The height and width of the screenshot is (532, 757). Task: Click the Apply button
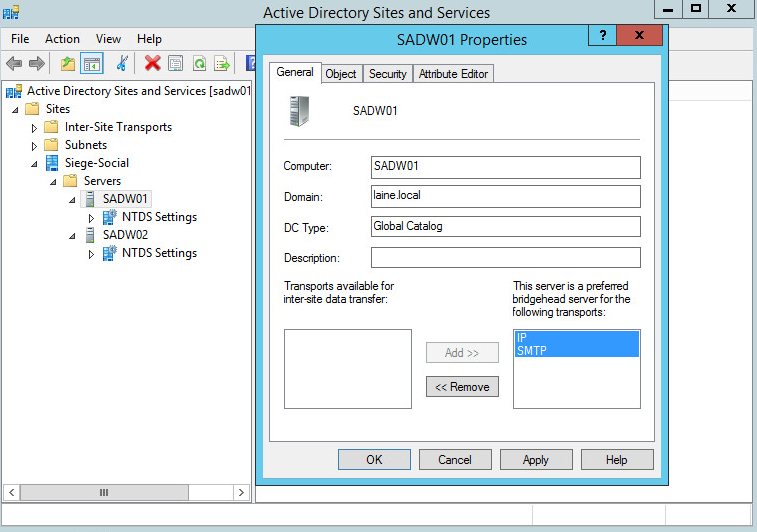tap(536, 460)
